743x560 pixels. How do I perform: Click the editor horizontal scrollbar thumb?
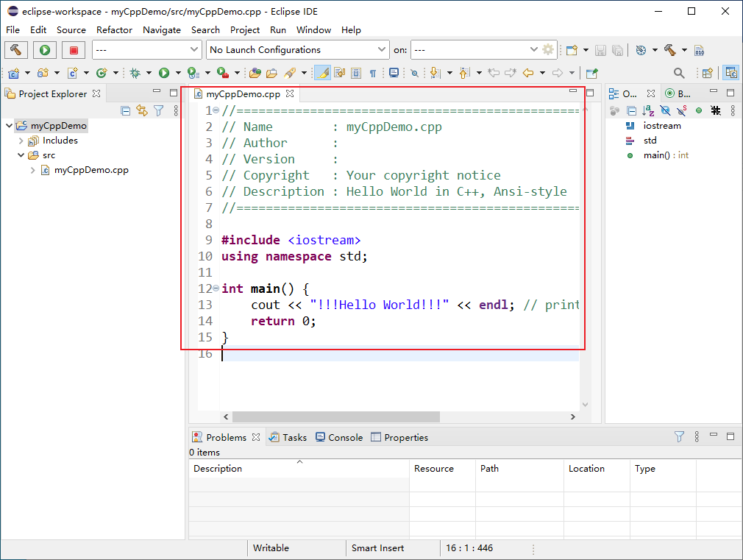click(x=335, y=417)
